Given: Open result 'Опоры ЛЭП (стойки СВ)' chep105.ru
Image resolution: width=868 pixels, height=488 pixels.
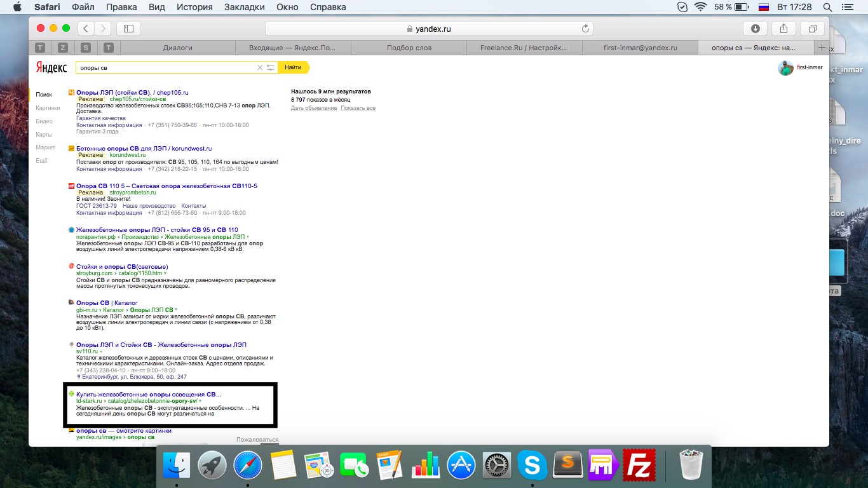Looking at the screenshot, I should [132, 93].
